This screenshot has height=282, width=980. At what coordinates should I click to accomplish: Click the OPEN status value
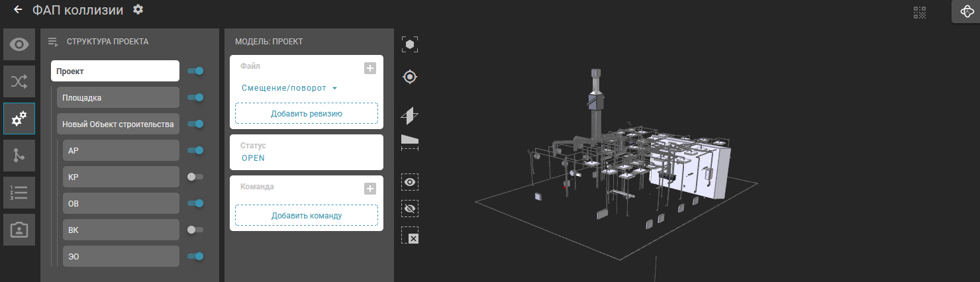point(253,158)
